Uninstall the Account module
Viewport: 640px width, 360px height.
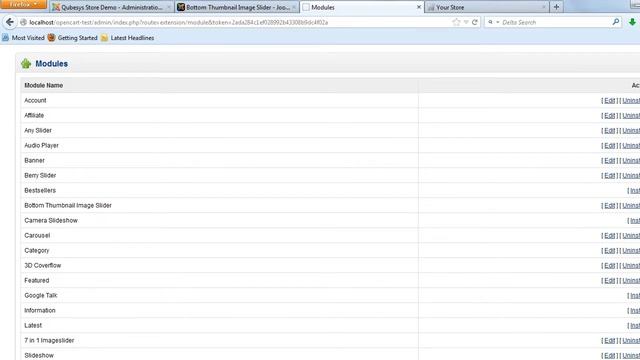pos(631,100)
